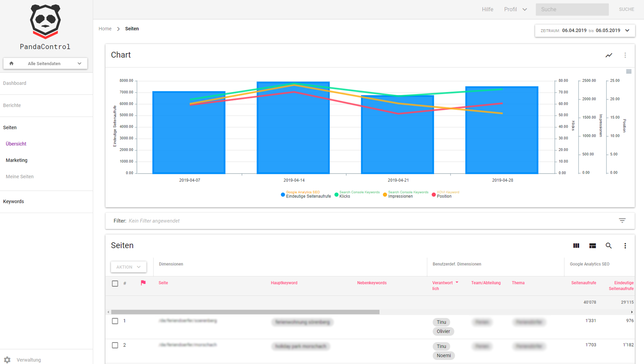The image size is (644, 364).
Task: Click the PandaControl panda logo
Action: click(x=45, y=21)
